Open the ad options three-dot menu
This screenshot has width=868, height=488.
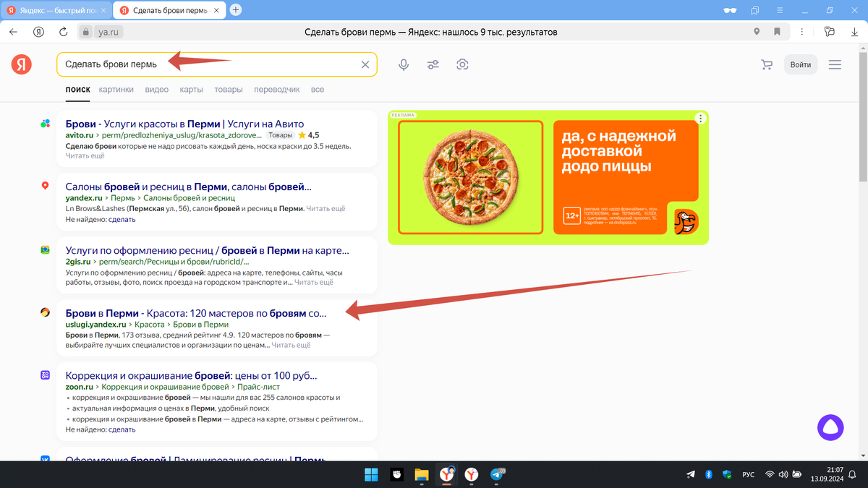[699, 119]
